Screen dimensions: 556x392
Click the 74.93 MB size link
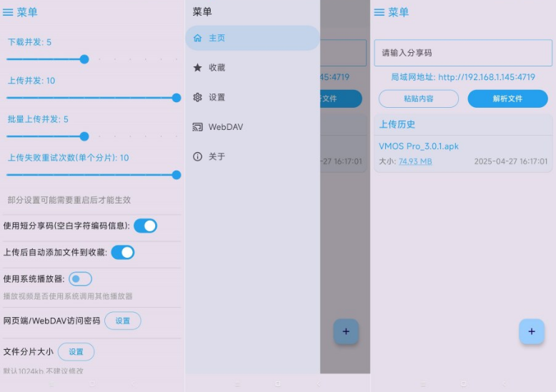point(415,161)
